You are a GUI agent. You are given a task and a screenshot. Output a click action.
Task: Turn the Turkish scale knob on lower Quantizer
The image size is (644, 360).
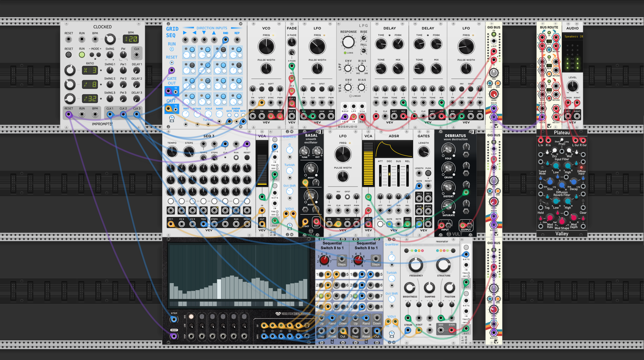point(391,278)
